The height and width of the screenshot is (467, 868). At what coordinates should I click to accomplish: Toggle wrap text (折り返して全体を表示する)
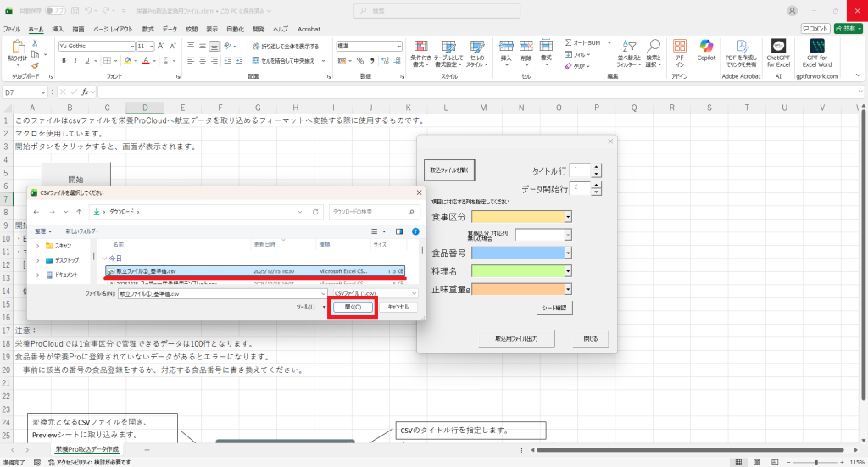coord(285,46)
